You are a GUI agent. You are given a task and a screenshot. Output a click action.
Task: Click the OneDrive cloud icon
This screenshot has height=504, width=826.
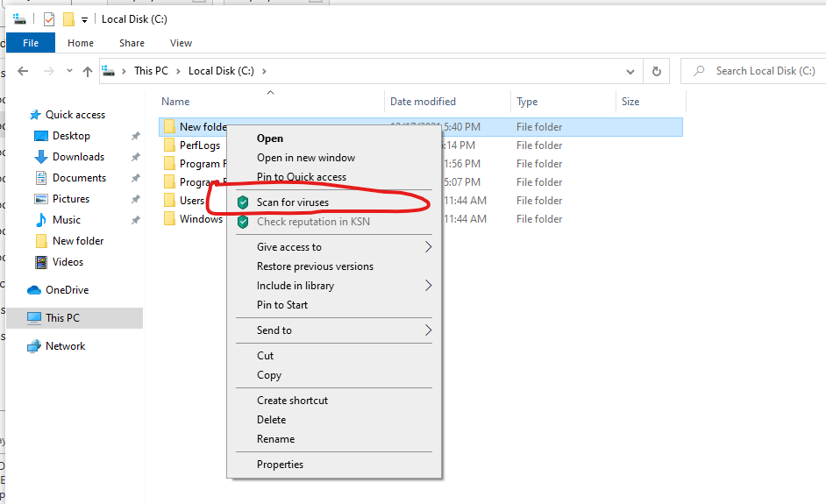point(34,290)
